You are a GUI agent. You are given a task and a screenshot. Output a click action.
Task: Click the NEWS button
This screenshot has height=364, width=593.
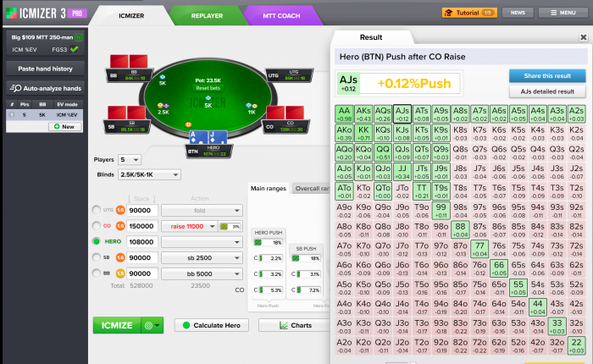pos(518,13)
